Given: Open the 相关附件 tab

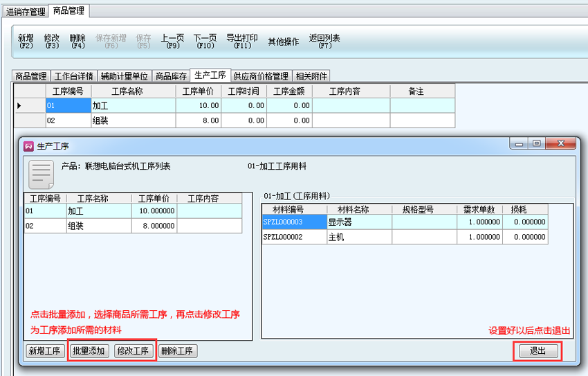Looking at the screenshot, I should pyautogui.click(x=311, y=76).
